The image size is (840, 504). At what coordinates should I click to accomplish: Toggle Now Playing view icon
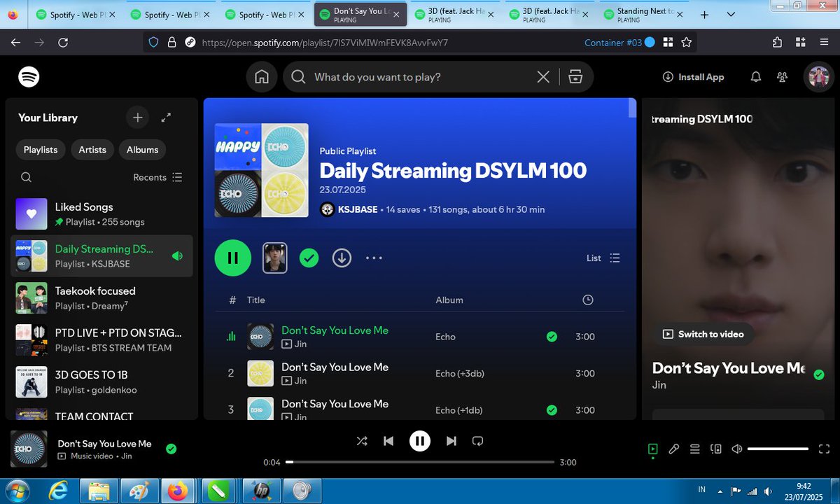click(x=652, y=449)
